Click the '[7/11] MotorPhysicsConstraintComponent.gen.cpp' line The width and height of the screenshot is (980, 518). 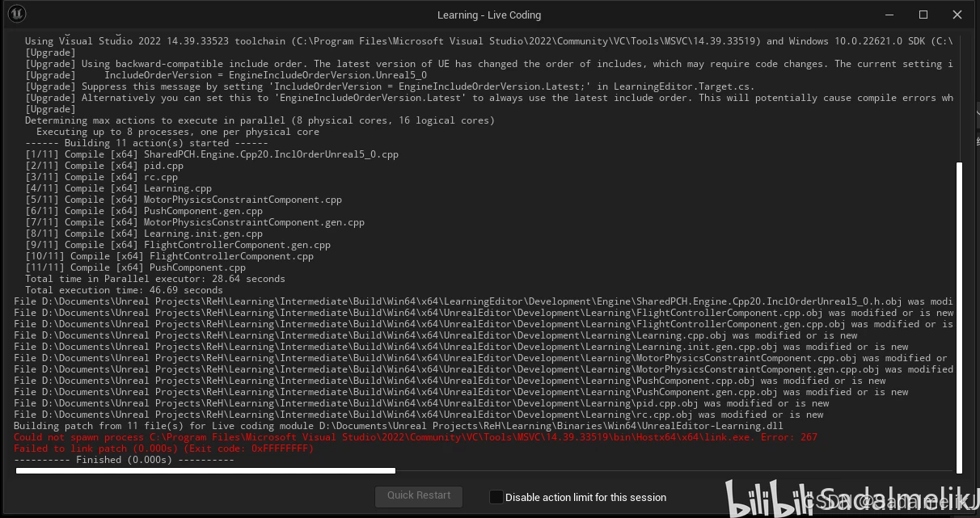[x=195, y=222]
